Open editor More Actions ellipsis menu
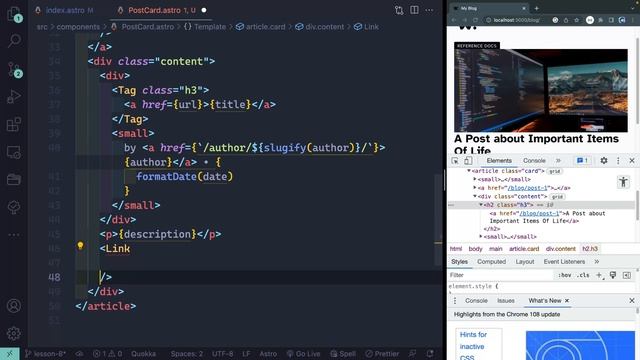 tap(429, 10)
